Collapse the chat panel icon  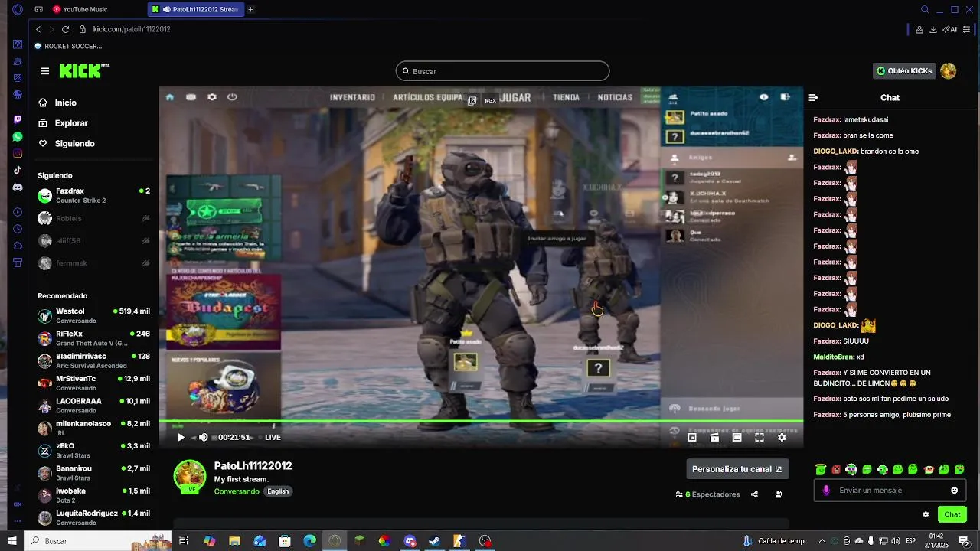click(813, 98)
